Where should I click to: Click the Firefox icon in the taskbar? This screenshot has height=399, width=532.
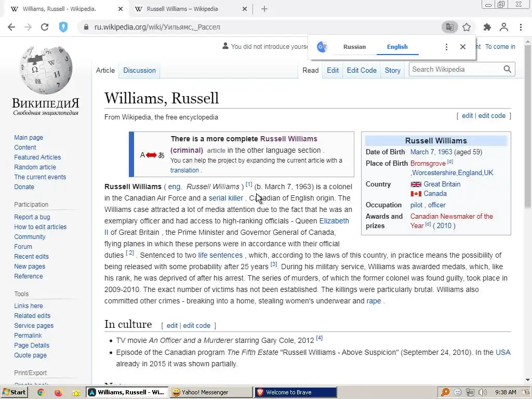[x=58, y=392]
